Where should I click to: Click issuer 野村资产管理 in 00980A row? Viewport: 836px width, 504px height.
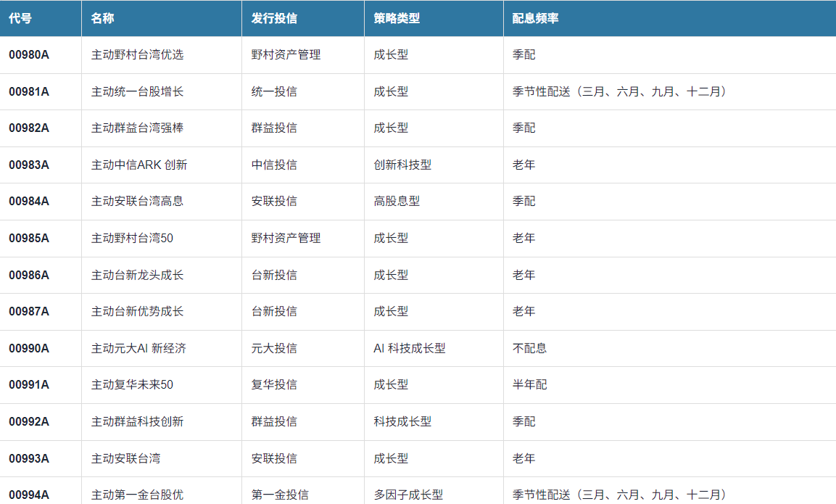pyautogui.click(x=286, y=54)
